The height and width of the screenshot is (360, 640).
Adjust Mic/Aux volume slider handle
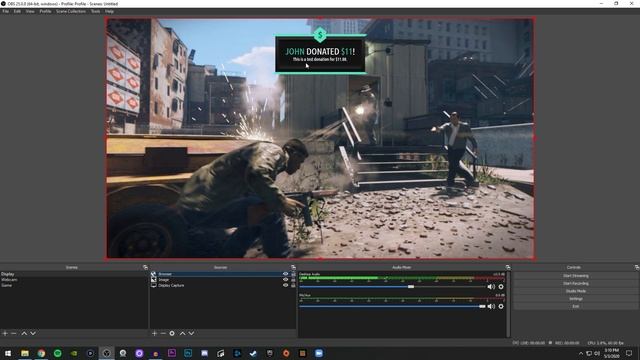(x=482, y=306)
